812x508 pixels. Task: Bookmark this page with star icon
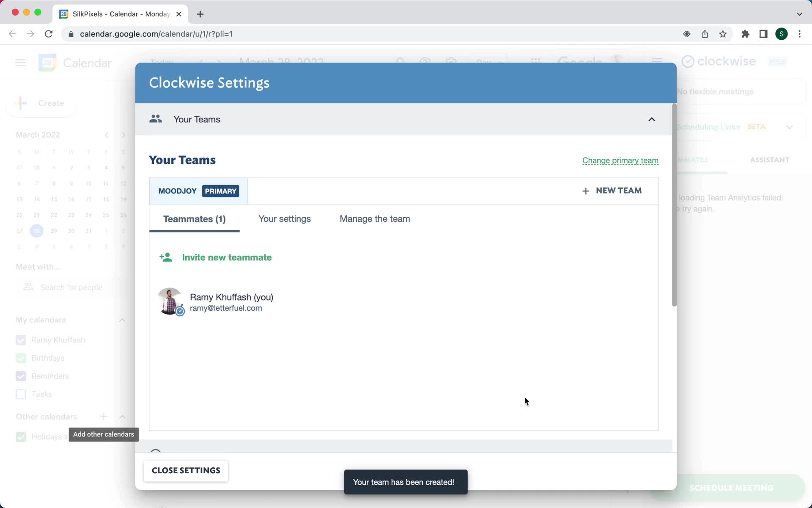coord(723,34)
